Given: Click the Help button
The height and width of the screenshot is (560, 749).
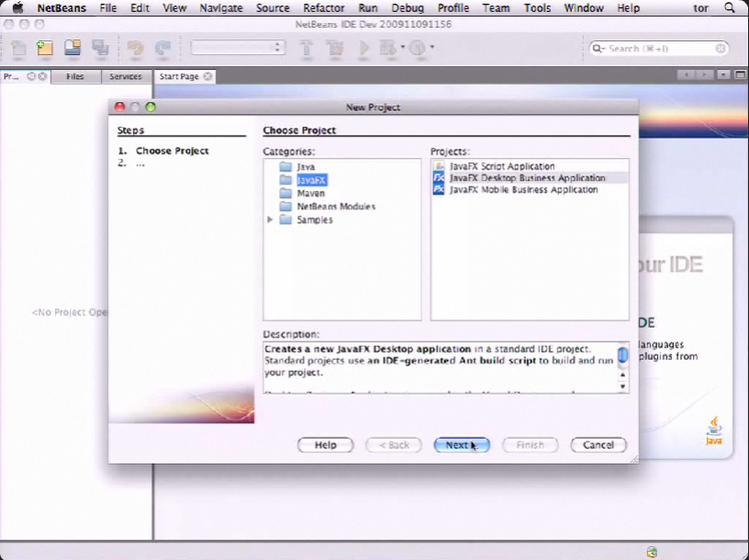Looking at the screenshot, I should (x=325, y=445).
